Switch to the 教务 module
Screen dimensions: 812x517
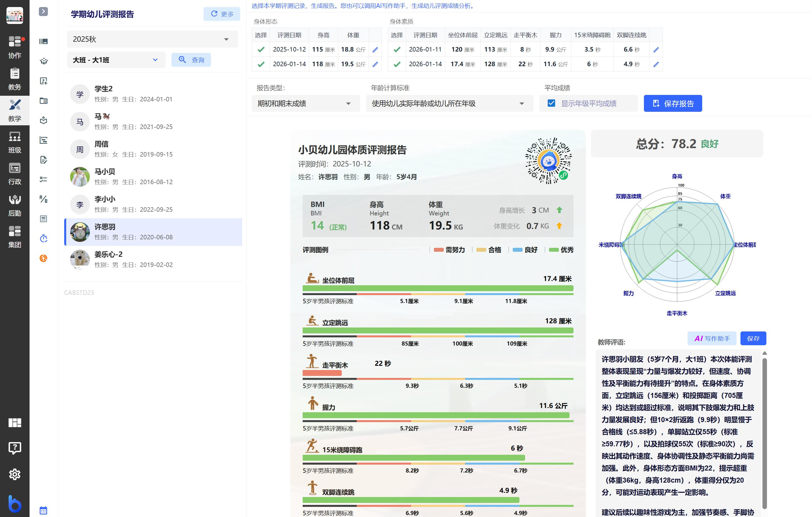pos(15,79)
